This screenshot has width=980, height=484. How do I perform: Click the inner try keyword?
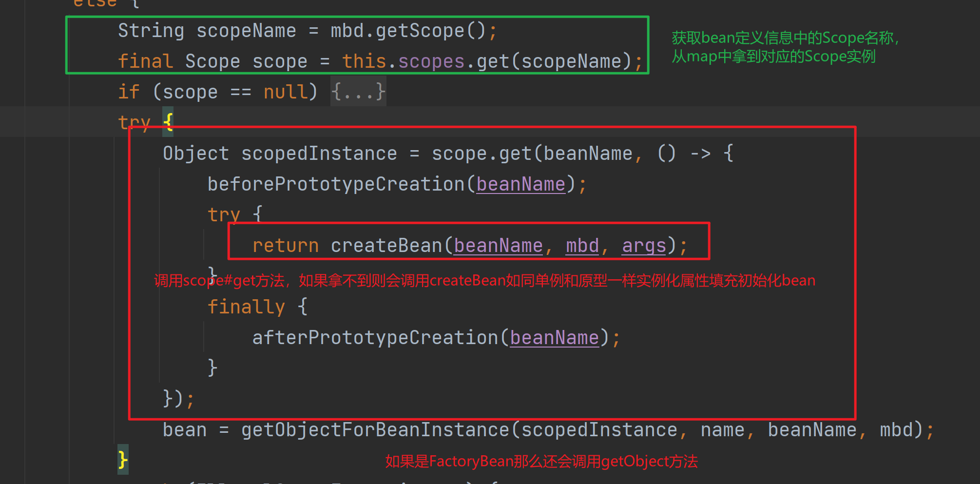coord(224,215)
